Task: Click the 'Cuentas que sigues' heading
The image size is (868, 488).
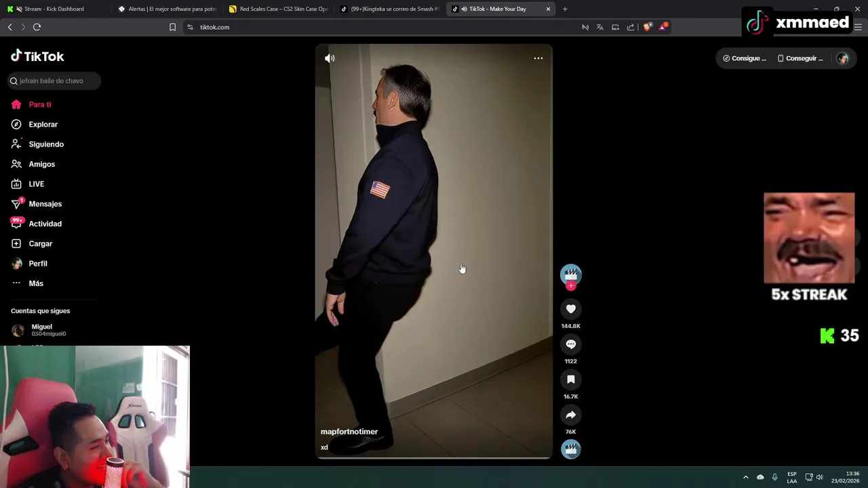Action: point(40,311)
